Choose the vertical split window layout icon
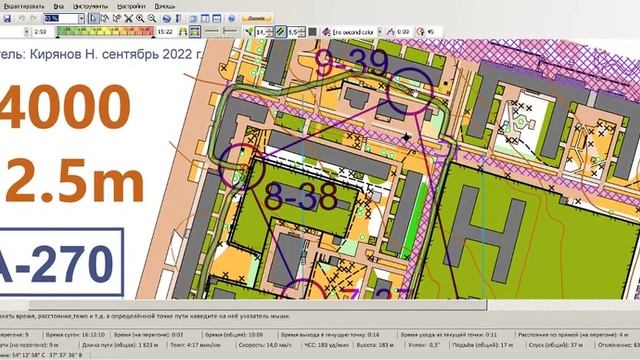Screen dimensions: 640x360 [205, 18]
